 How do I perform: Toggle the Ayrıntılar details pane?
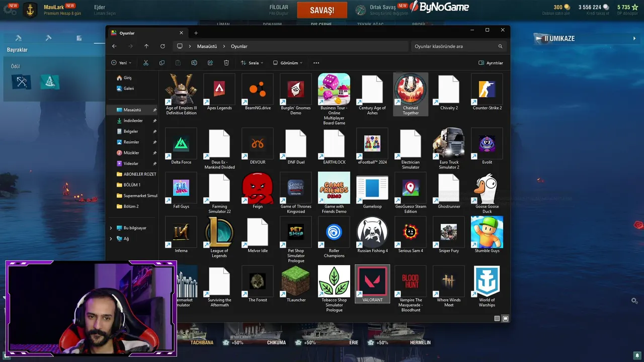click(491, 63)
